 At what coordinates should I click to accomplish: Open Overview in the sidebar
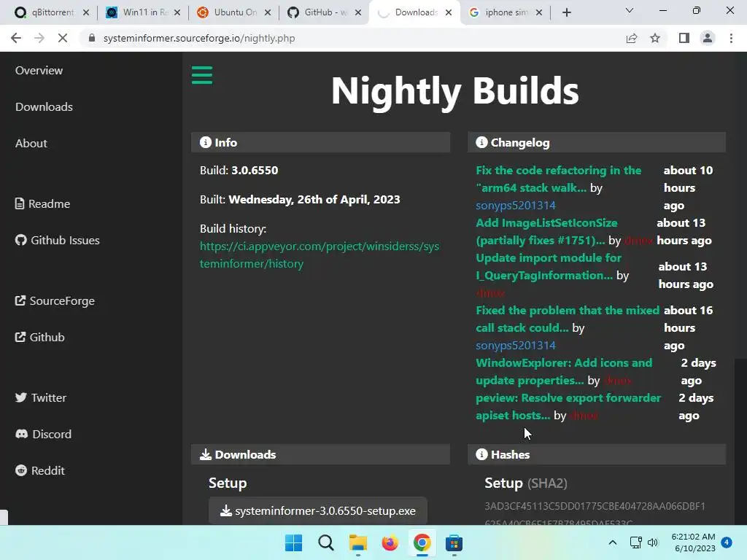pyautogui.click(x=39, y=71)
